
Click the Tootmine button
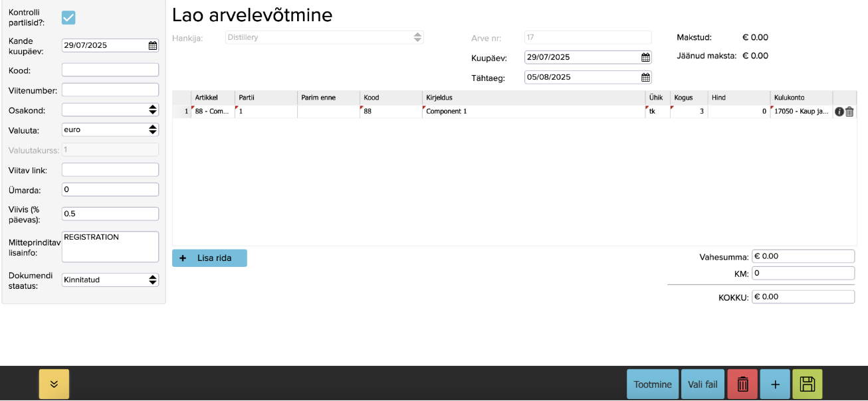click(652, 384)
